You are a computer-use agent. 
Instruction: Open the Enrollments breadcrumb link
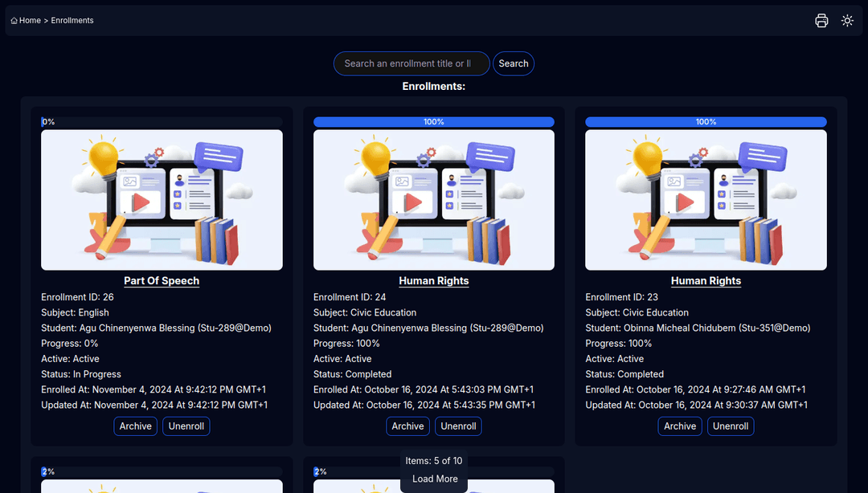72,21
